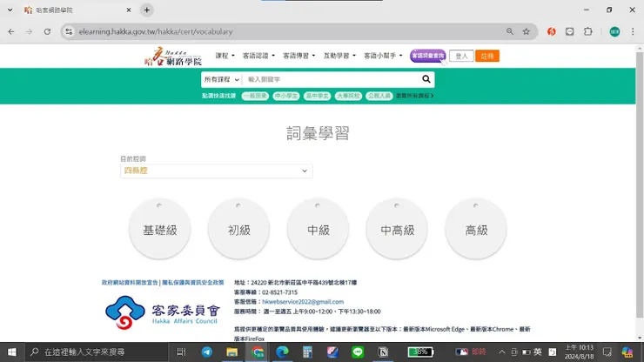Click the red extension icon in the toolbar
644x362 pixels.
(x=551, y=31)
